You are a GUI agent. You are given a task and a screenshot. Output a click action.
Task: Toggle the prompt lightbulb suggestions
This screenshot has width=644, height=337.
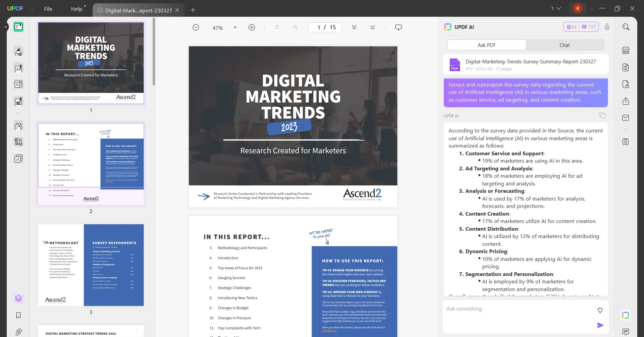(x=600, y=310)
